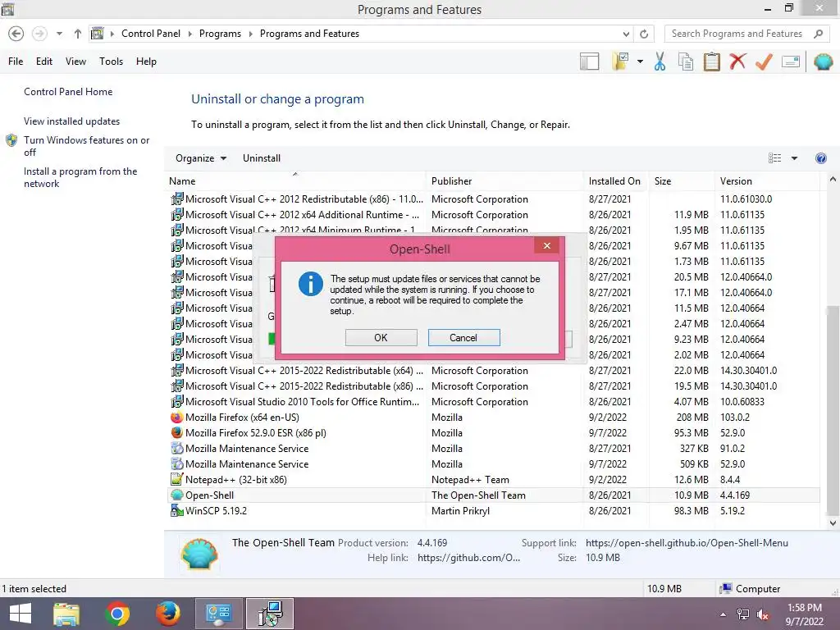
Task: Expand the chevron after Control Panel breadcrumb
Action: (x=189, y=34)
